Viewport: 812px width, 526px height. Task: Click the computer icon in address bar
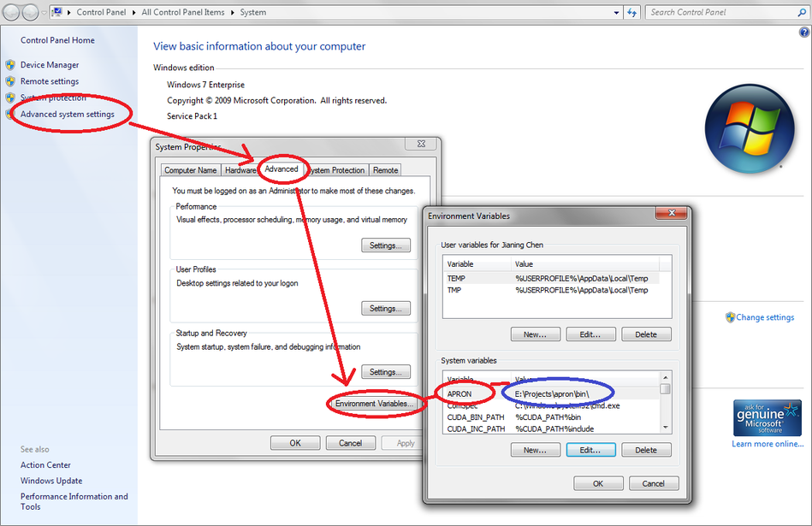57,12
